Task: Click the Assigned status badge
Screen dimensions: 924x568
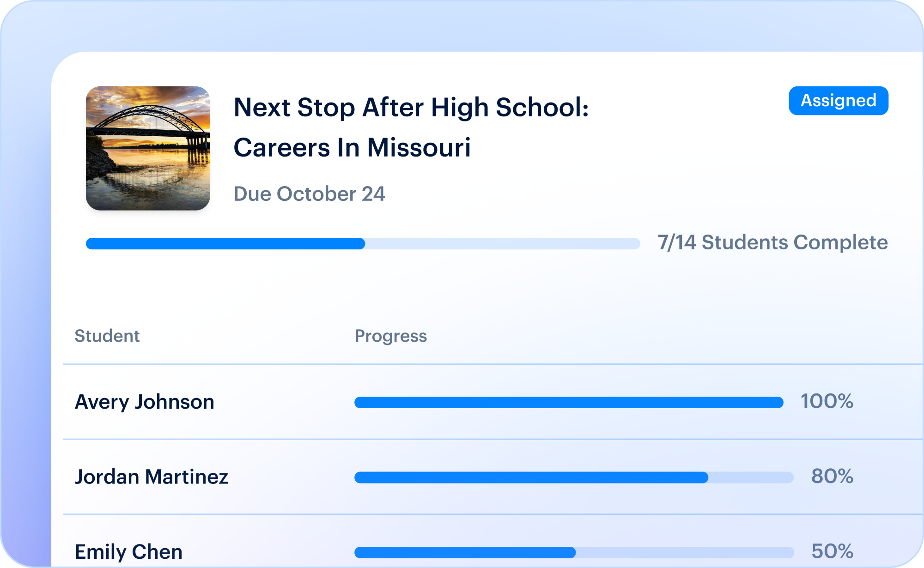Action: pos(838,101)
